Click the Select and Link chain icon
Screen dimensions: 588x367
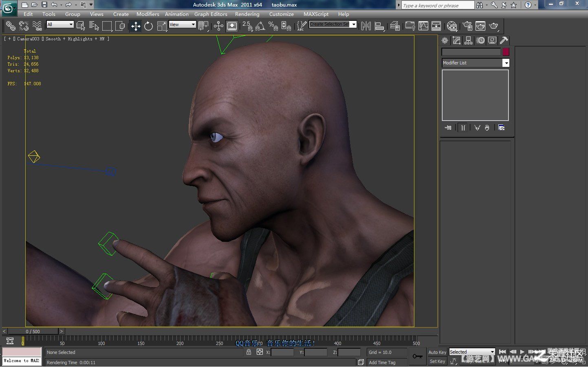coord(11,26)
